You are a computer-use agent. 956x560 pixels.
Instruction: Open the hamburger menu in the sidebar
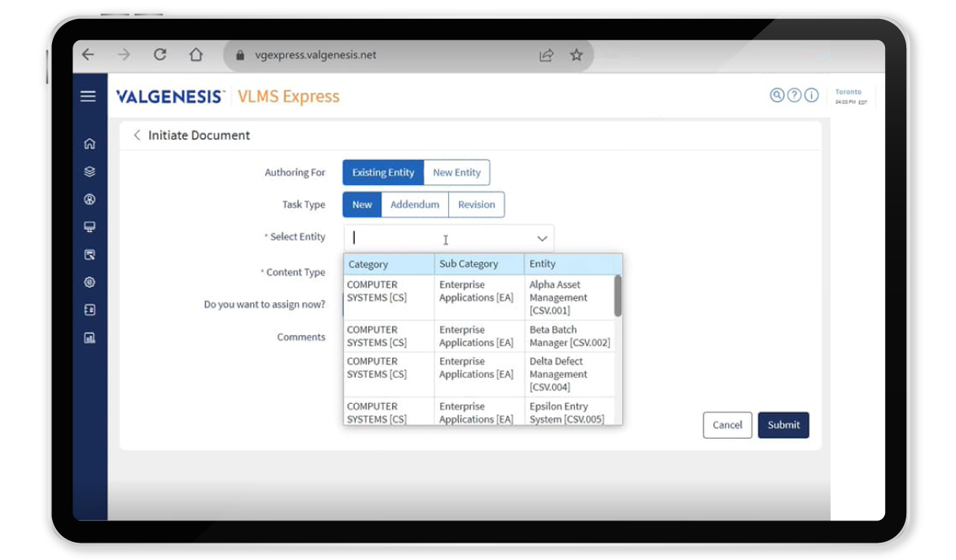click(89, 96)
